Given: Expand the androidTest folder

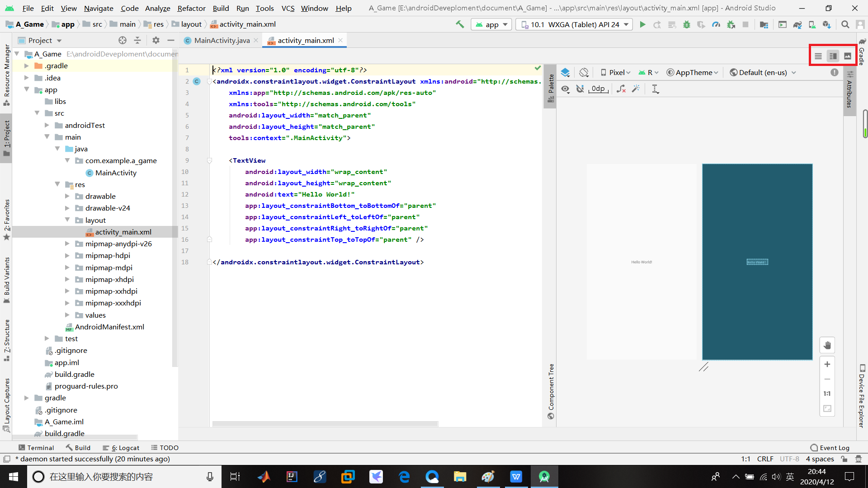Looking at the screenshot, I should coord(47,125).
